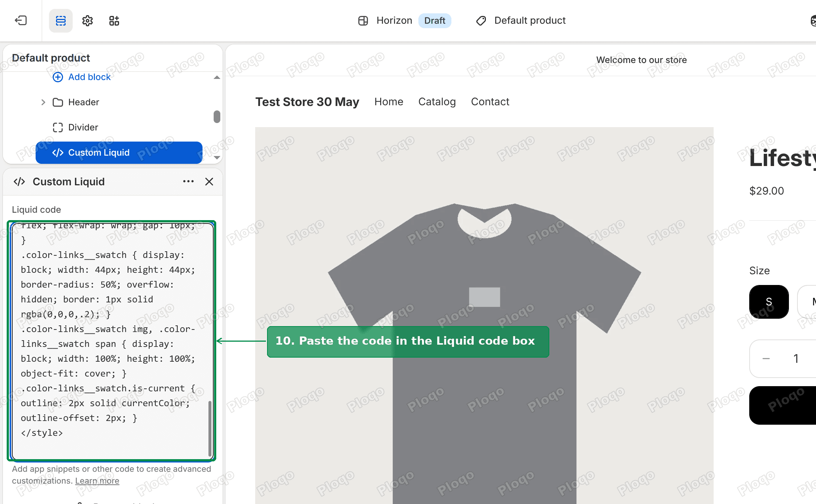Viewport: 816px width, 504px height.
Task: Click the plus icon for Add block
Action: click(58, 77)
